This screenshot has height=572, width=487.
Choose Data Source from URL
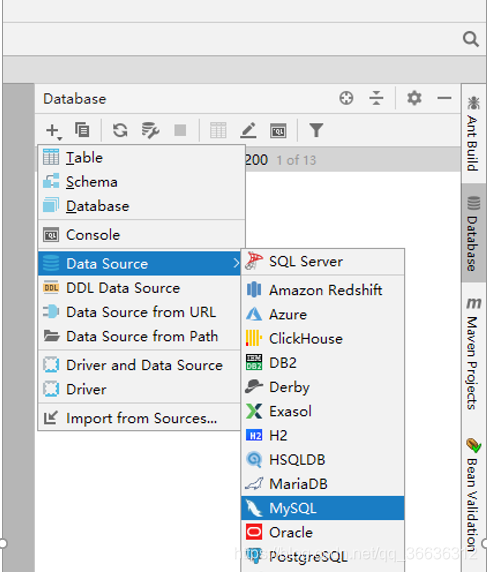click(x=139, y=312)
